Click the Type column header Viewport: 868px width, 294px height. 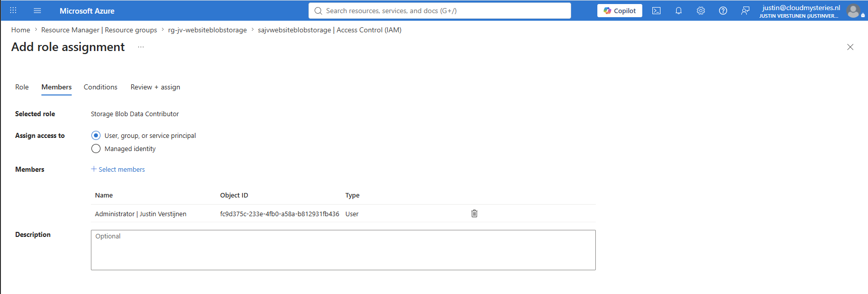point(352,195)
